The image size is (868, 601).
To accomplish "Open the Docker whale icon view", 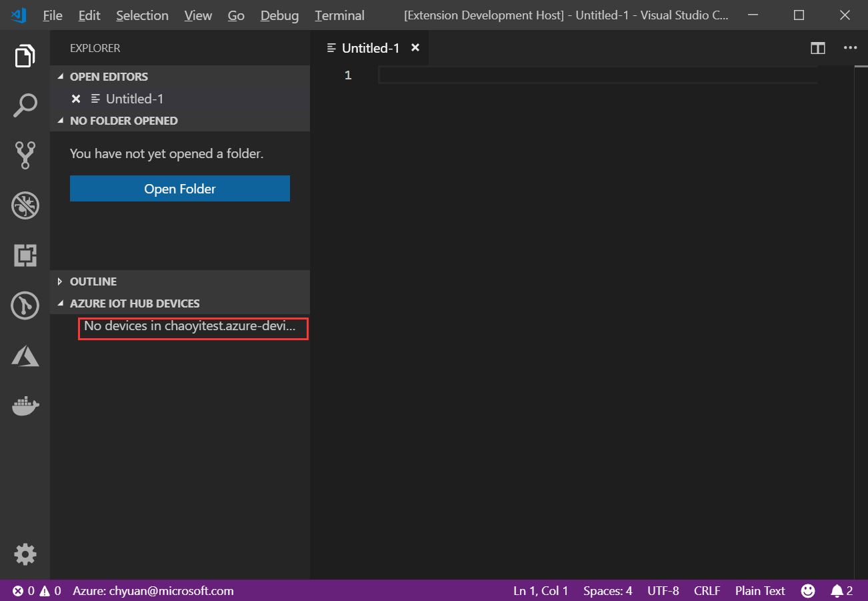I will 25,406.
